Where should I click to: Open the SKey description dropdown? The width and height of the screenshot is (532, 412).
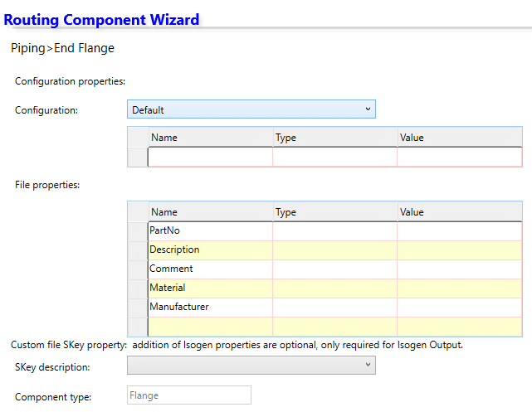coord(251,365)
